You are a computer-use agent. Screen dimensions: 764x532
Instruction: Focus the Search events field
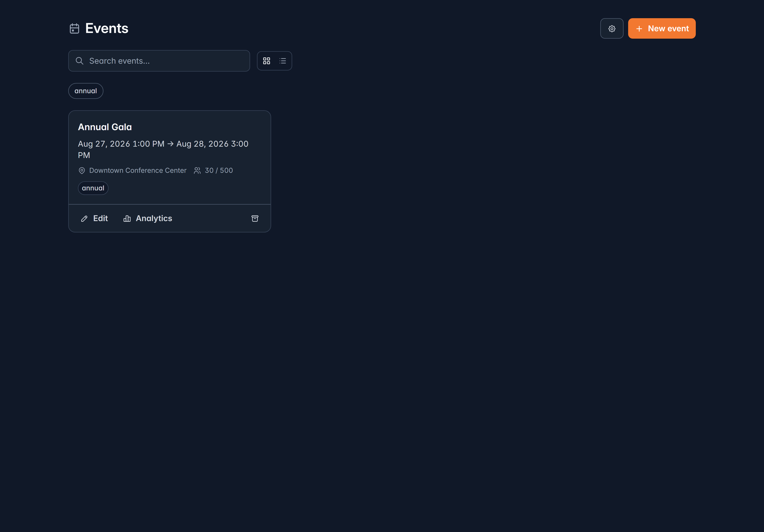[x=159, y=61]
